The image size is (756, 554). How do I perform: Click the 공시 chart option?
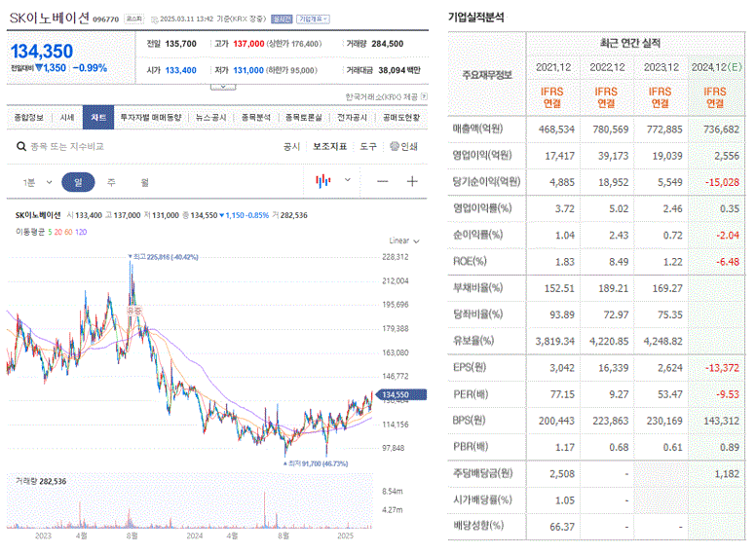point(291,146)
